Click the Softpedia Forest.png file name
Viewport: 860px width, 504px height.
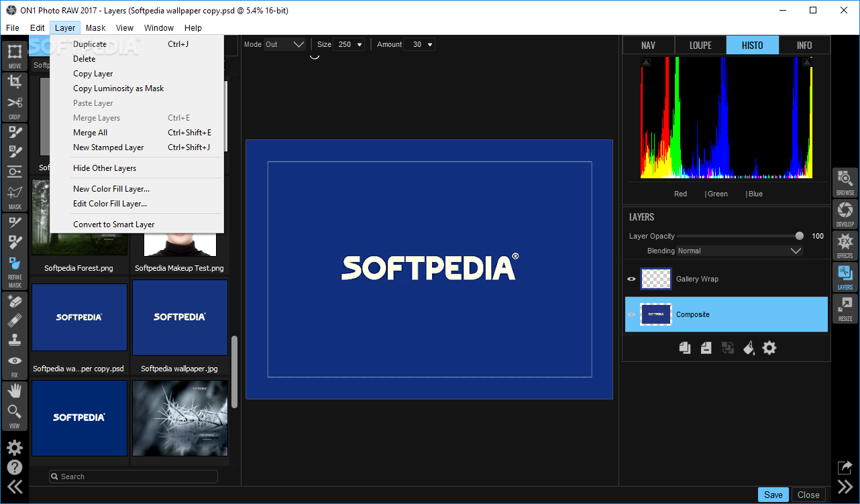tap(78, 268)
